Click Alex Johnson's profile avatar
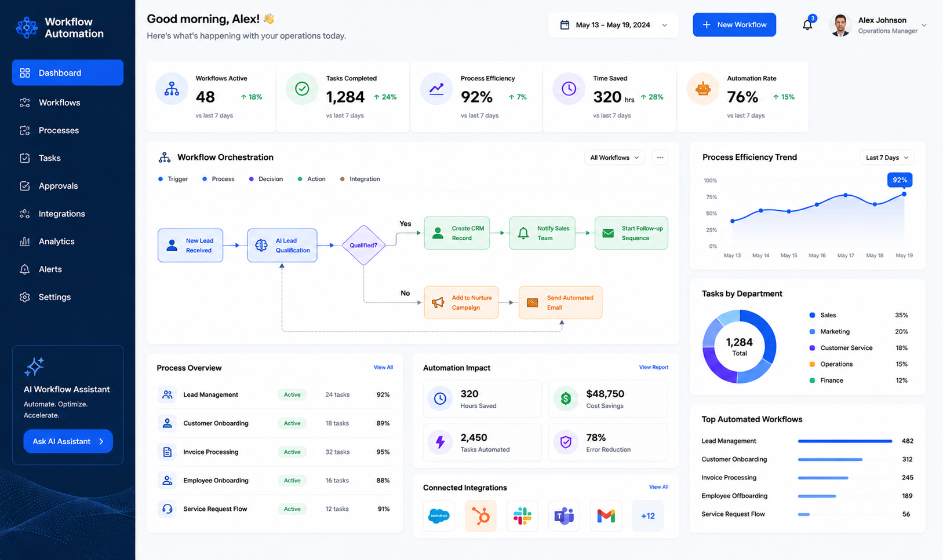This screenshot has width=943, height=560. (839, 25)
